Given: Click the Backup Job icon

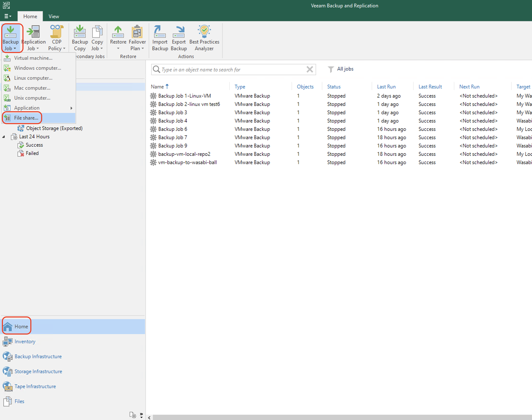Looking at the screenshot, I should point(11,37).
